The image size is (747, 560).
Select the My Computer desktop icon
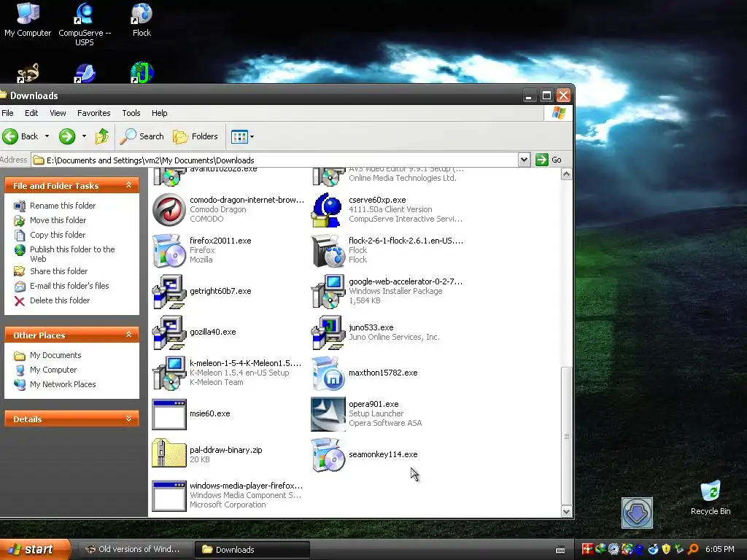28,20
